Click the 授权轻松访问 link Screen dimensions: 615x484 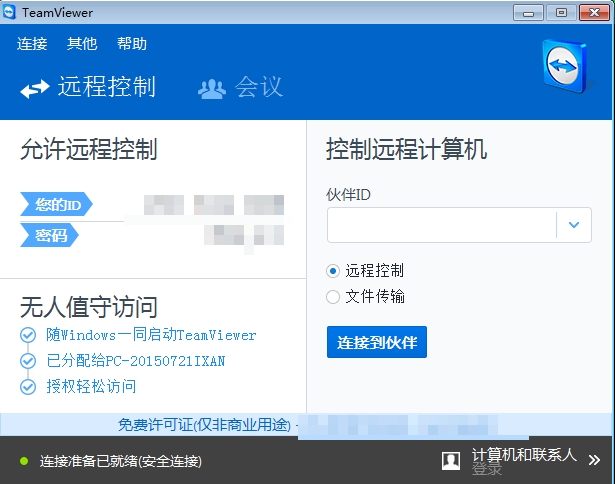coord(91,387)
